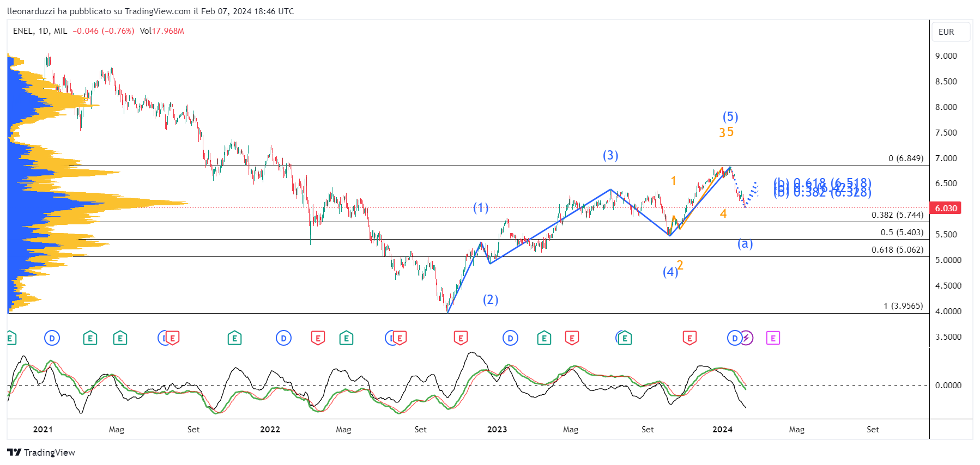
Task: Click the orange sub-wave label 1
Action: pyautogui.click(x=674, y=181)
